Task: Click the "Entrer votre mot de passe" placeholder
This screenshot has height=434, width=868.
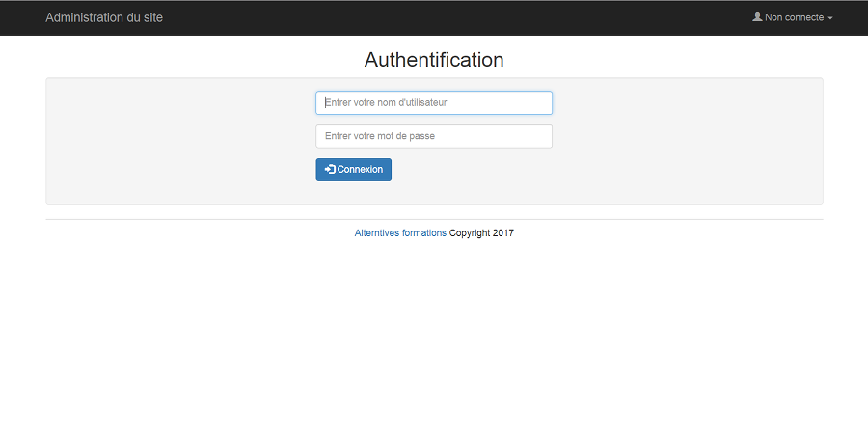Action: (380, 136)
